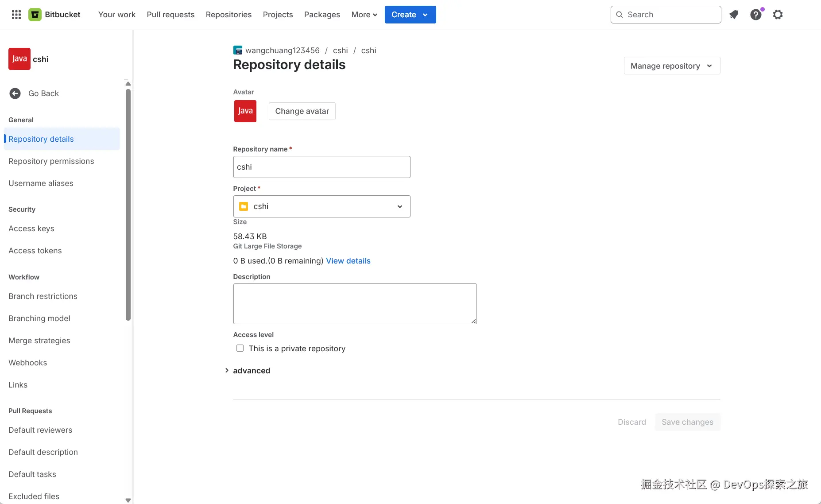Open the Create dropdown button
The image size is (821, 504).
tap(410, 15)
